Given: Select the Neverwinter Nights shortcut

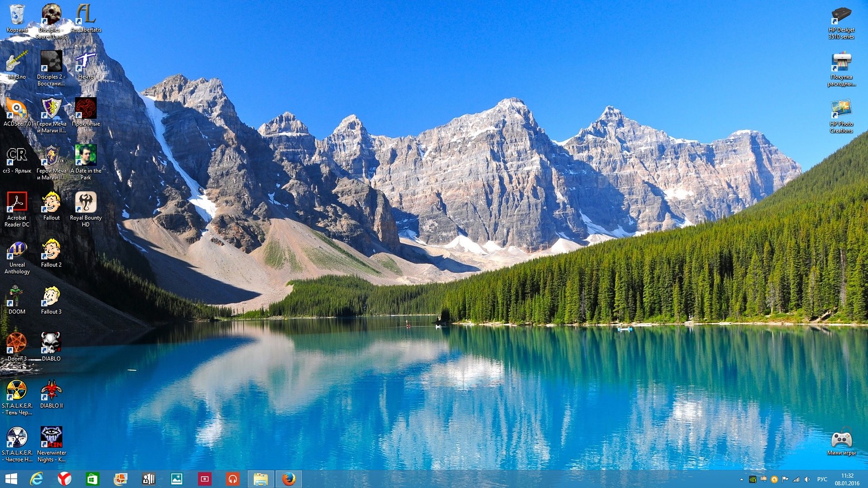Looking at the screenshot, I should [x=52, y=445].
